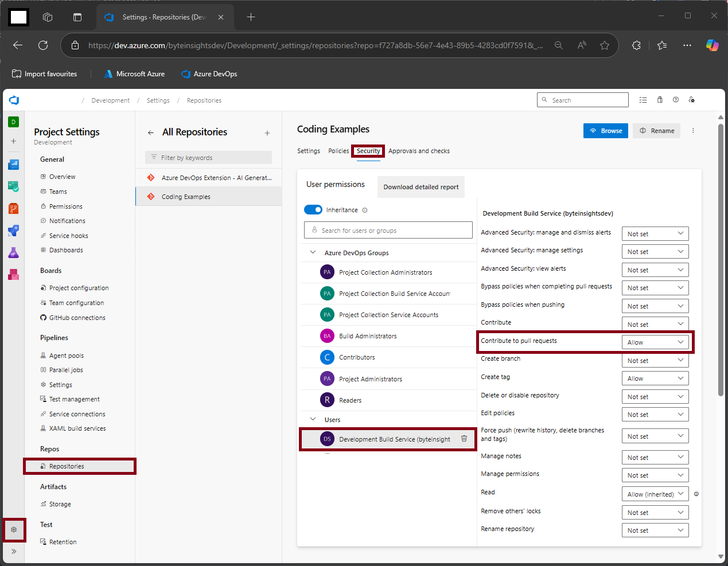Open the Approvals and checks tab
Viewport: 728px width, 566px height.
419,151
